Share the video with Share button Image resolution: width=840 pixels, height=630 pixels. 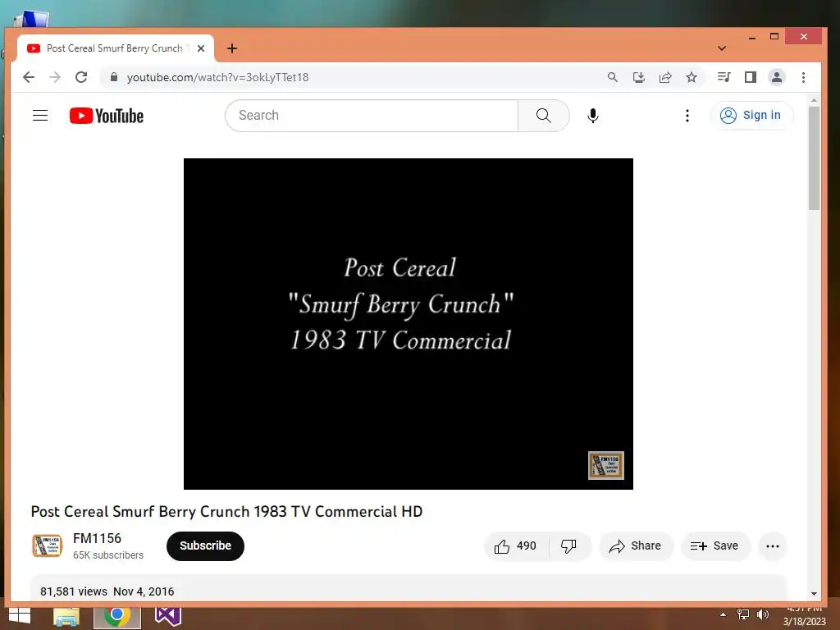click(636, 546)
